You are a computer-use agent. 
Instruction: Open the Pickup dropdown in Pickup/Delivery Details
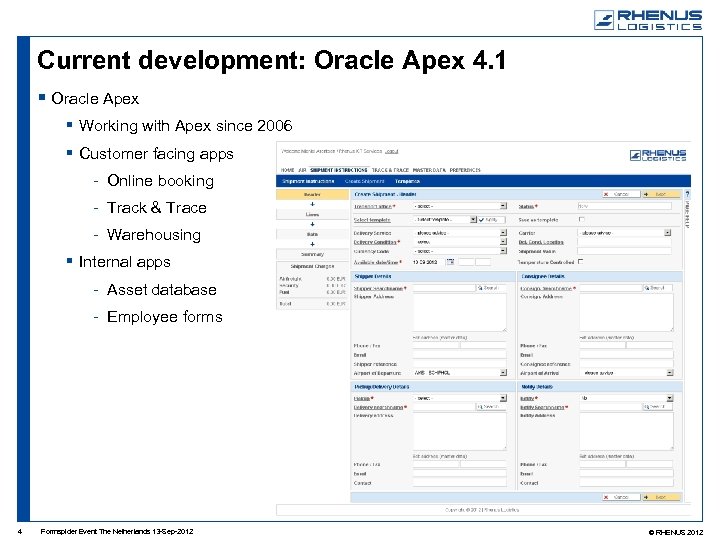click(x=460, y=398)
